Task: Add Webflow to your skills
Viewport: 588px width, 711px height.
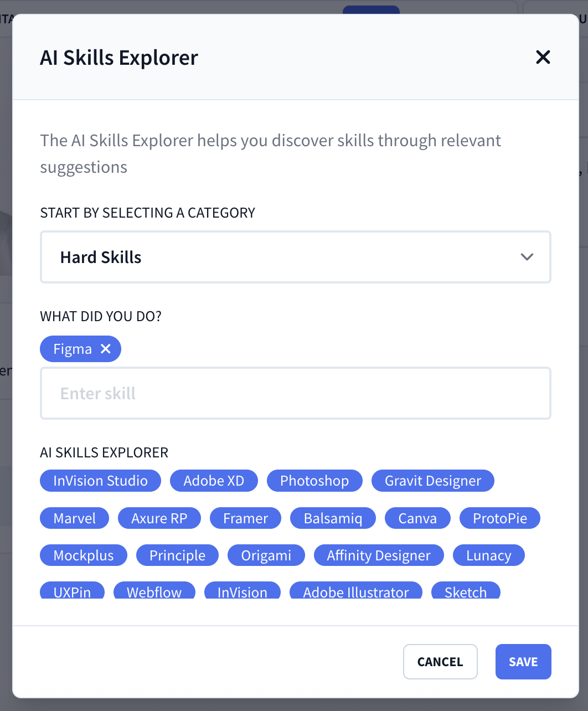Action: (154, 592)
